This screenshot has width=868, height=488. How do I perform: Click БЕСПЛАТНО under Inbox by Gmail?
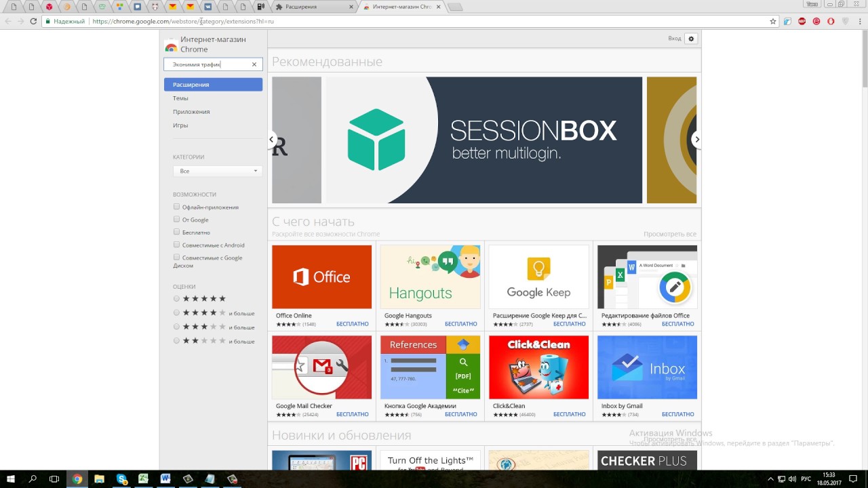click(x=678, y=414)
